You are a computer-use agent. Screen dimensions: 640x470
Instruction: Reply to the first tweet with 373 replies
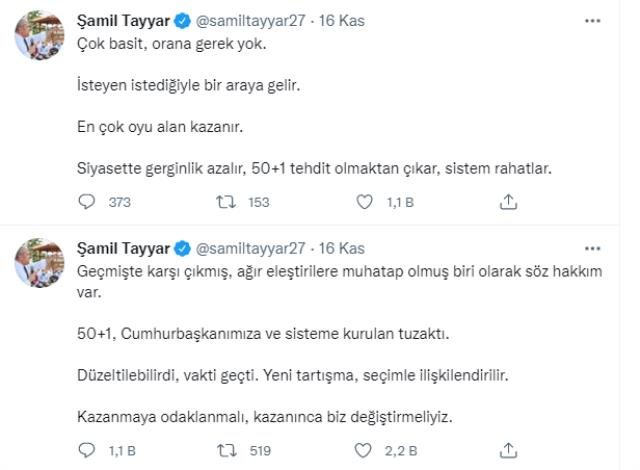click(x=87, y=202)
